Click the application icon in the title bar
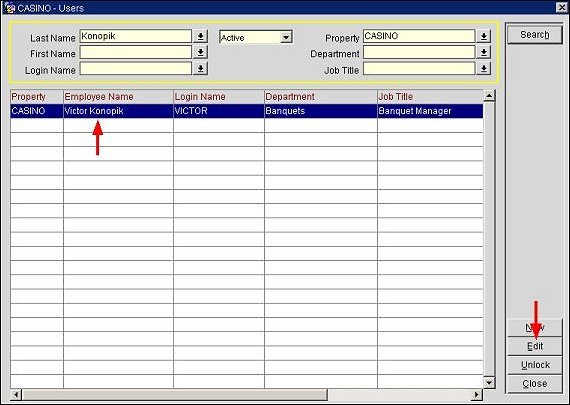 pyautogui.click(x=9, y=8)
